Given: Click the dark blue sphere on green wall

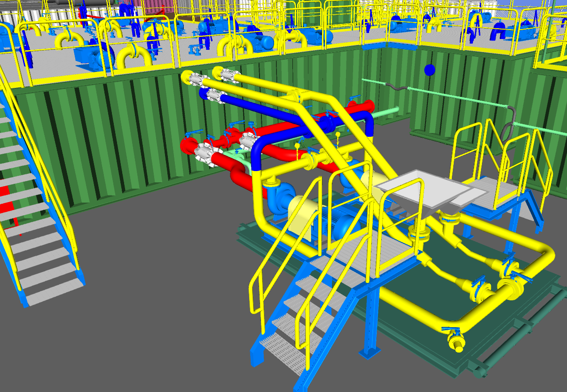Looking at the screenshot, I should click(430, 70).
